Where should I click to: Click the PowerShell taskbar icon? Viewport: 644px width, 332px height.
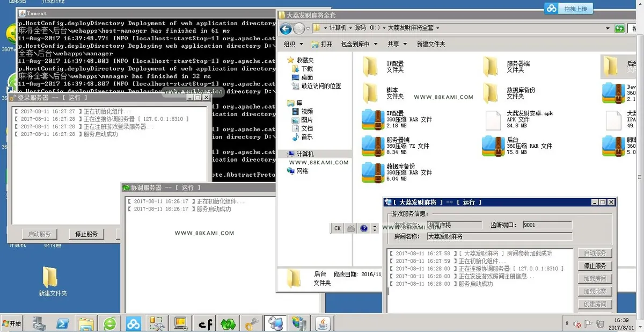[63, 323]
